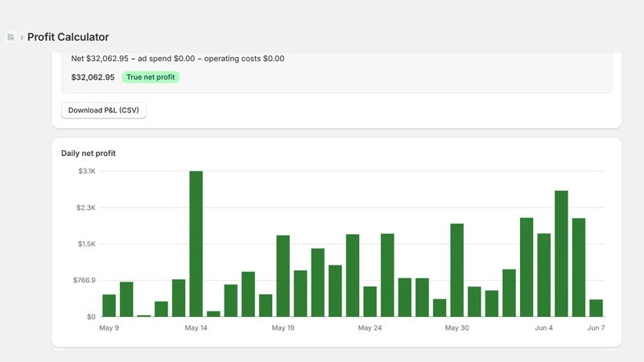The width and height of the screenshot is (644, 362).
Task: Click the May 24 x-axis label
Action: click(x=369, y=328)
